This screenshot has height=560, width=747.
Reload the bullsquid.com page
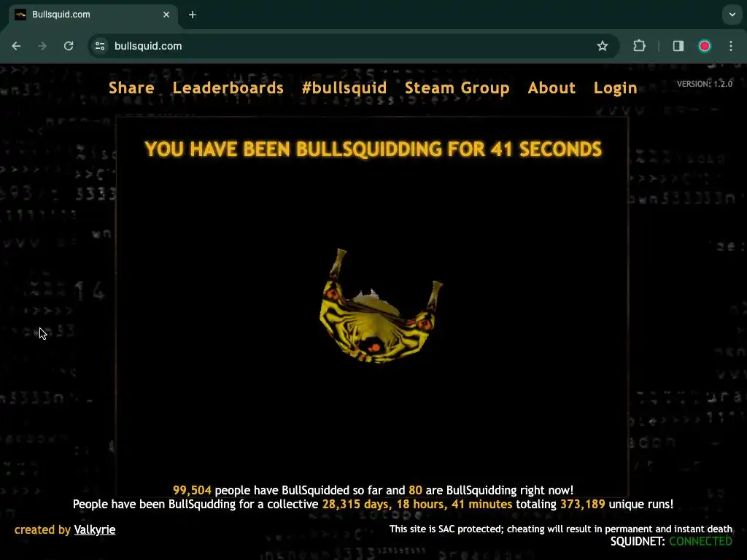(x=69, y=46)
